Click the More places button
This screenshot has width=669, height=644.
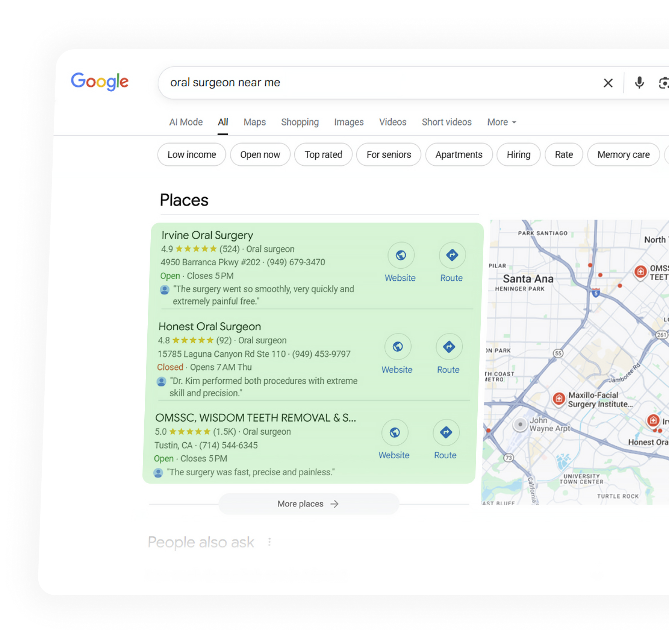(x=308, y=504)
